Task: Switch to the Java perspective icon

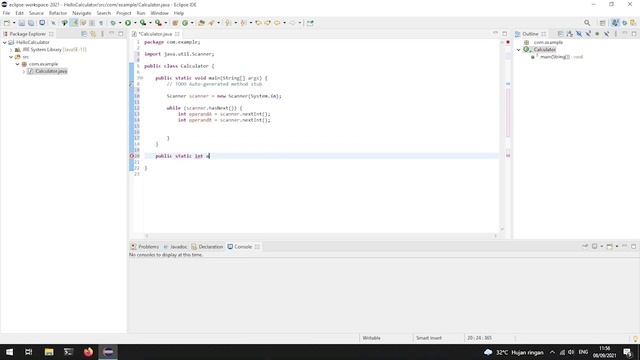Action: coord(615,23)
